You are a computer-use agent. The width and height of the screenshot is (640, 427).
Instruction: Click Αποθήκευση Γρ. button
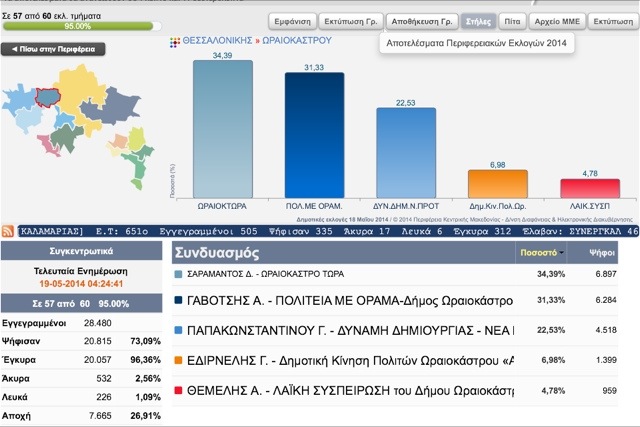[422, 22]
